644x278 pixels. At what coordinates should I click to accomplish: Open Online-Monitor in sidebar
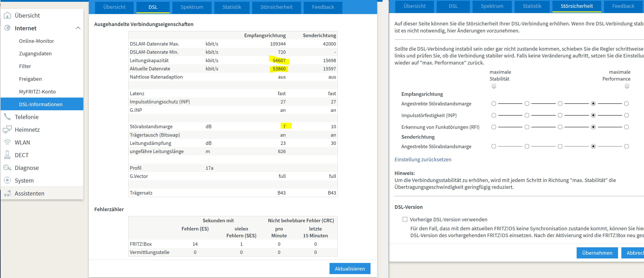pos(37,41)
